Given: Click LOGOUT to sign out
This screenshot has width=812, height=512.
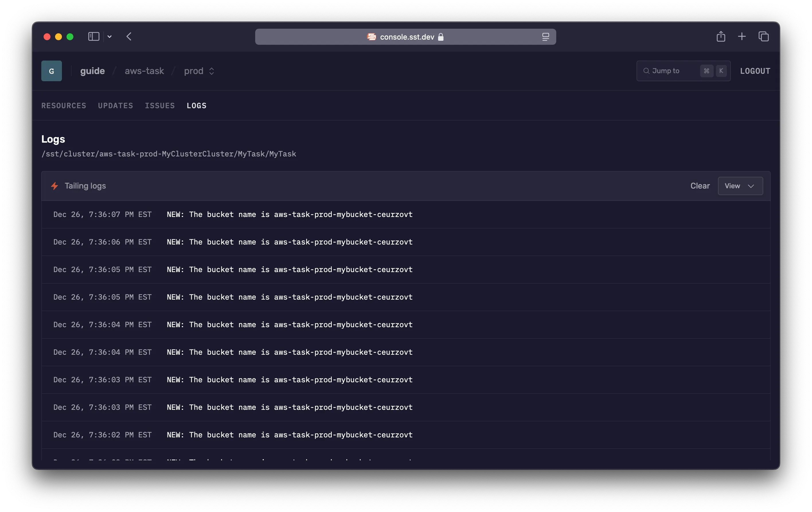Looking at the screenshot, I should coord(755,71).
